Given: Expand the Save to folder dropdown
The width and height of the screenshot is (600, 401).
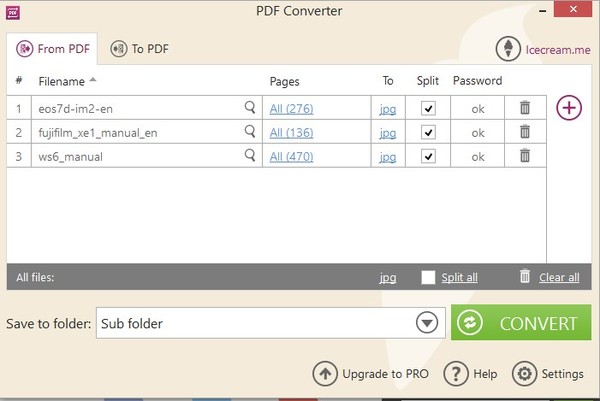Looking at the screenshot, I should (x=427, y=323).
